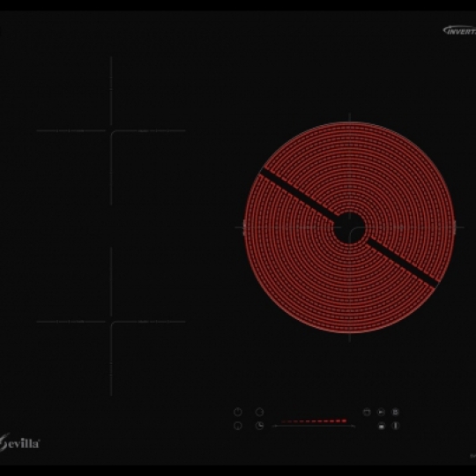Tap the right arrow end of the slider line
Image resolution: width=476 pixels, height=476 pixels.
[353, 426]
